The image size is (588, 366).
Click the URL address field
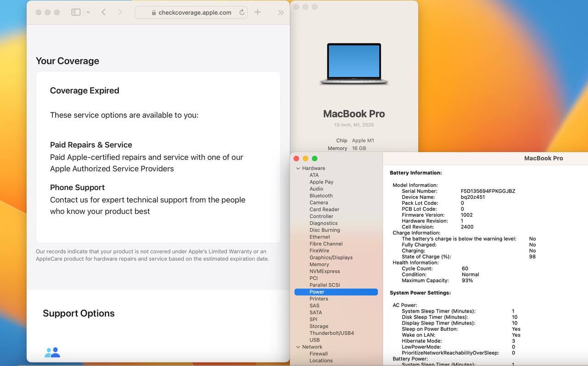pos(195,13)
